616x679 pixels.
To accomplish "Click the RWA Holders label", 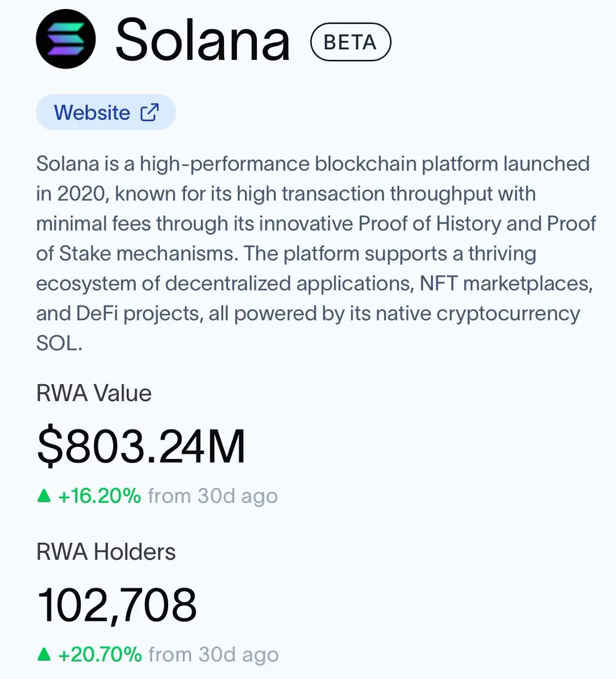I will [106, 552].
